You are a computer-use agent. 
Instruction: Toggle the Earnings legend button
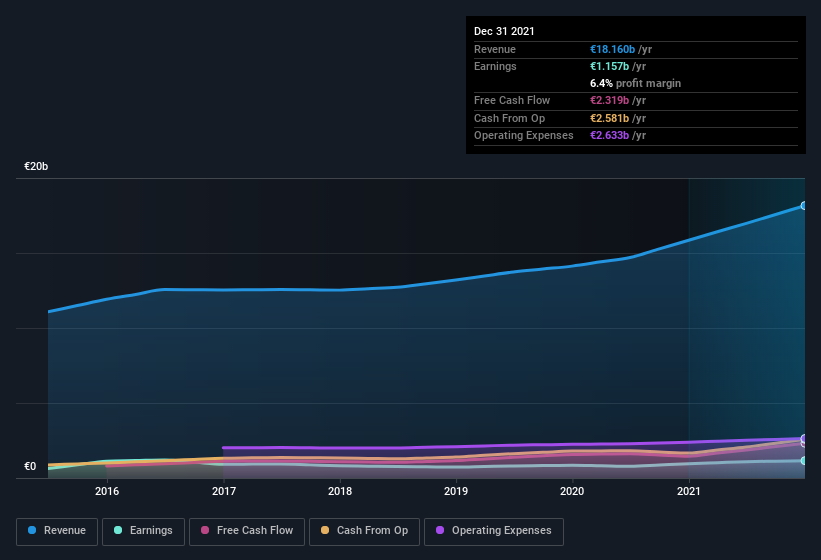click(143, 531)
